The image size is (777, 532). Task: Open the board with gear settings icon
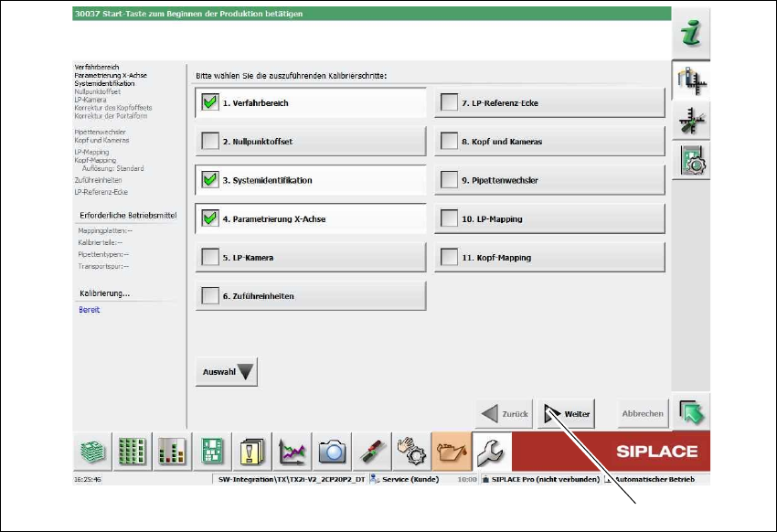click(x=691, y=161)
